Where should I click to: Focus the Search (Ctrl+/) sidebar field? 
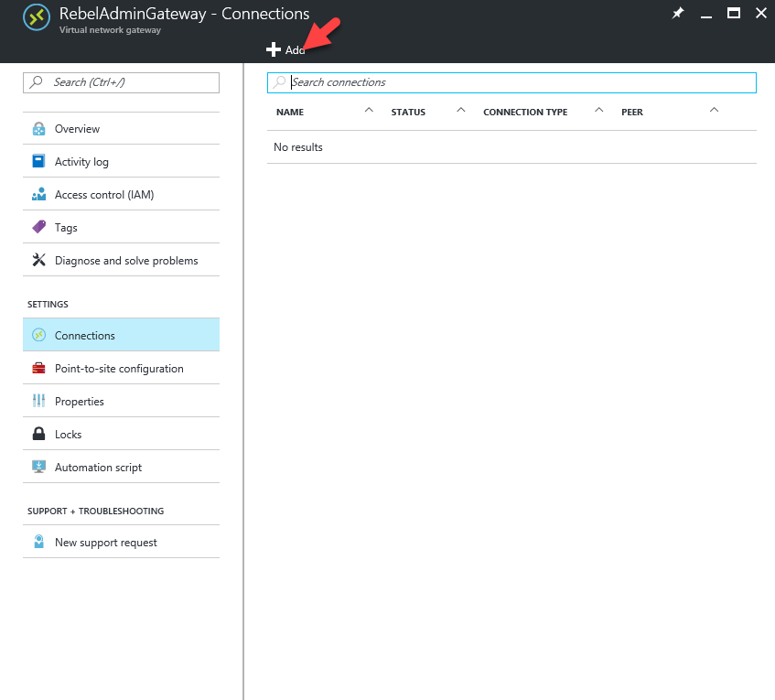121,82
